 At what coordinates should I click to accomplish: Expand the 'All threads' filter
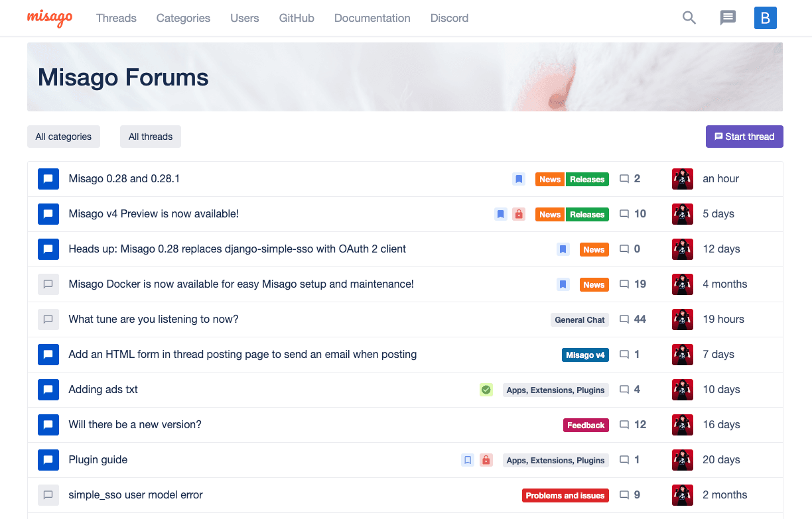(x=151, y=137)
